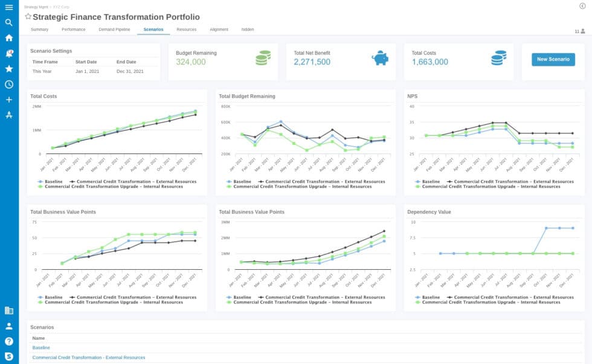Collapse the navigation with the hamburger menu
Viewport: 592px width, 364px height.
click(9, 7)
